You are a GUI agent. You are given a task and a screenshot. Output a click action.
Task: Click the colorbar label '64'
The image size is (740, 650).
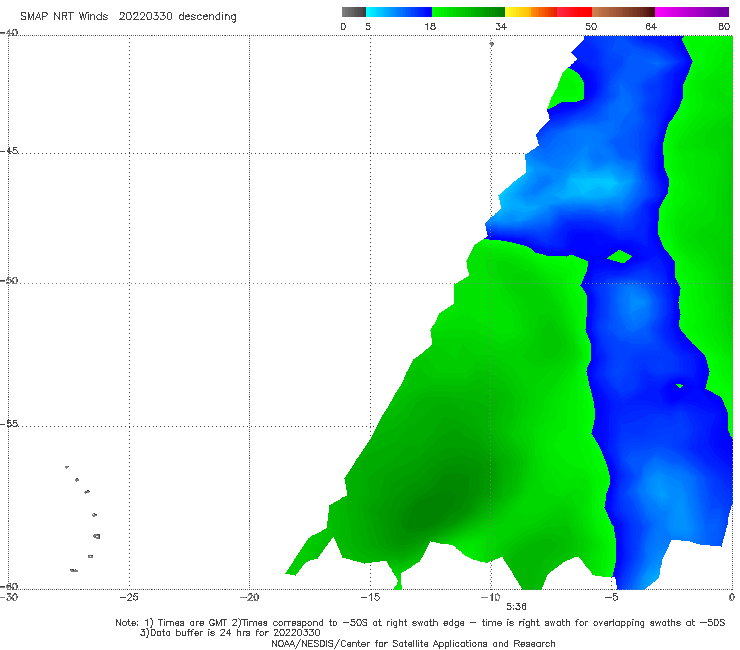point(651,26)
